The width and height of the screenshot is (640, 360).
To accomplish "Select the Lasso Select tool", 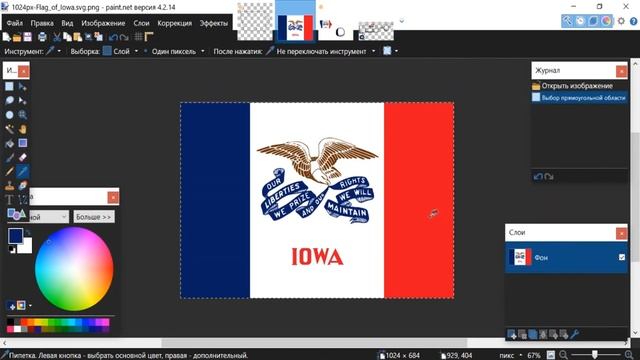I will (x=9, y=100).
